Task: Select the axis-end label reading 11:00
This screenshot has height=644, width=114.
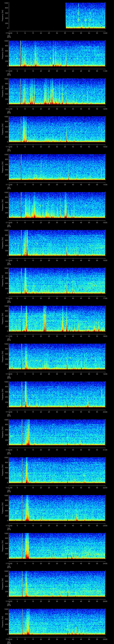Action: click(x=105, y=71)
